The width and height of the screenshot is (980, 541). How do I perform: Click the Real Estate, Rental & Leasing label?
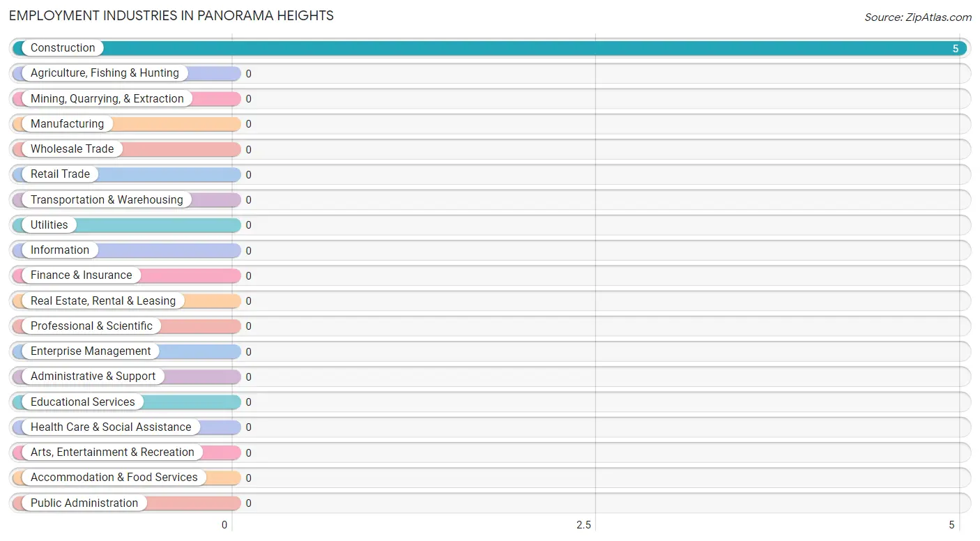(103, 301)
